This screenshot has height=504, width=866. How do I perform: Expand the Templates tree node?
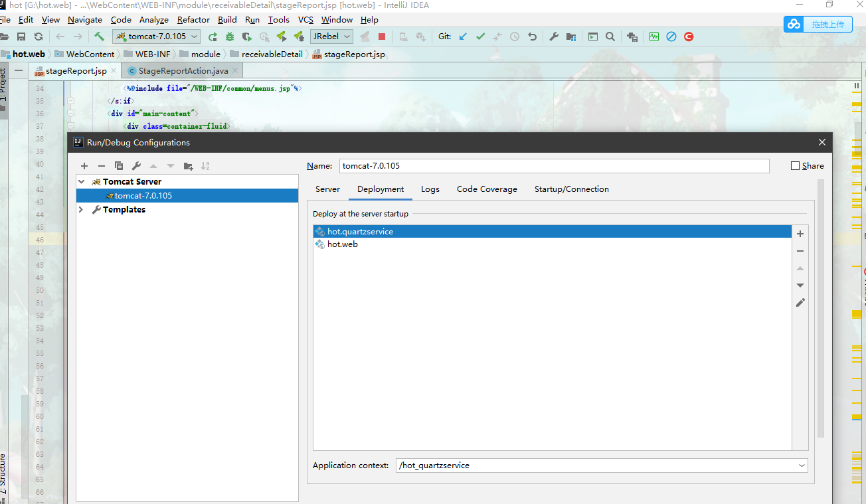point(81,209)
